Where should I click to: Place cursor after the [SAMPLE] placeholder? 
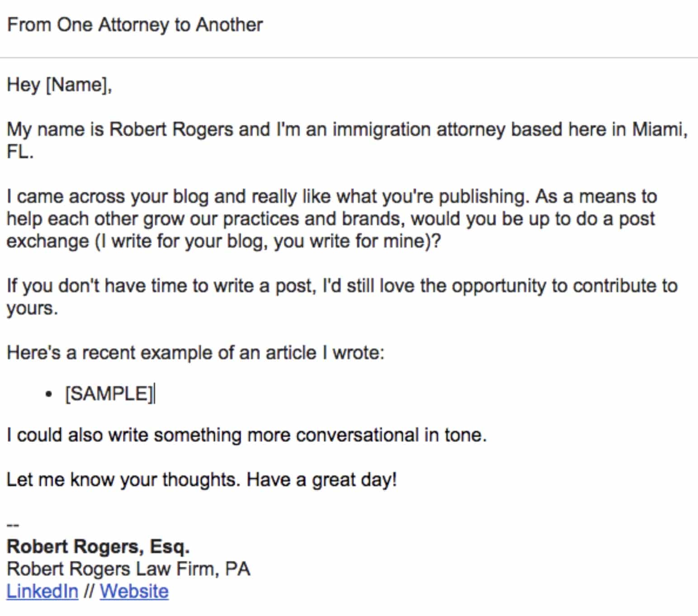tap(155, 393)
